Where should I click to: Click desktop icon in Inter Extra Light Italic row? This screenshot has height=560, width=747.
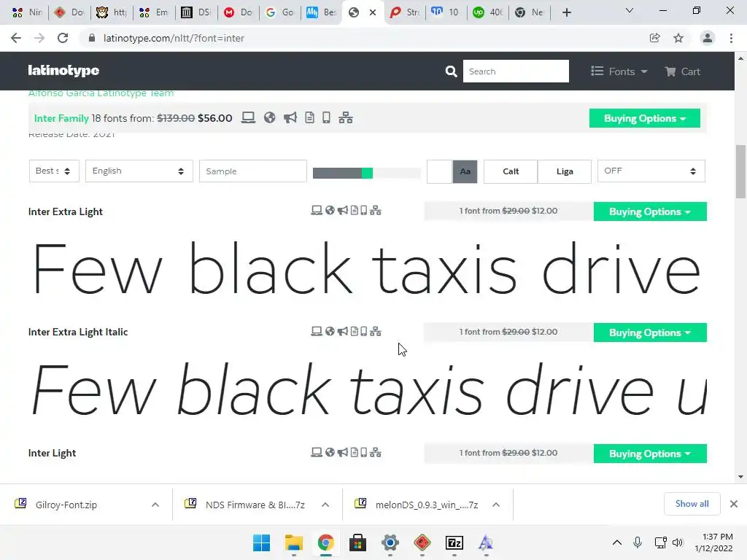(317, 332)
